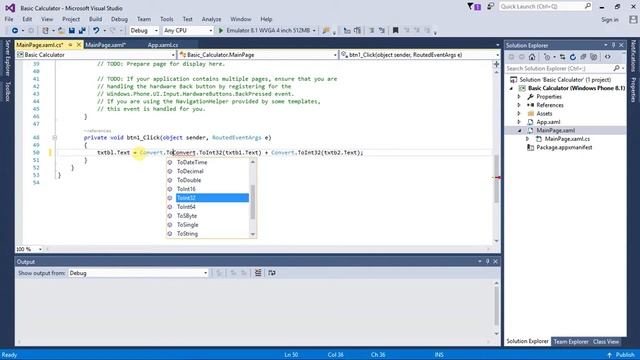The image size is (640, 360).
Task: Click the comment-out lines toolbar icon
Action: coord(371,31)
